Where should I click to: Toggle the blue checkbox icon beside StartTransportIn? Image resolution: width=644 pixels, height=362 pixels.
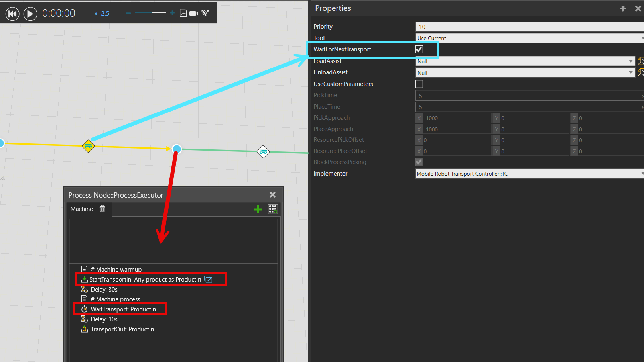[x=208, y=279]
